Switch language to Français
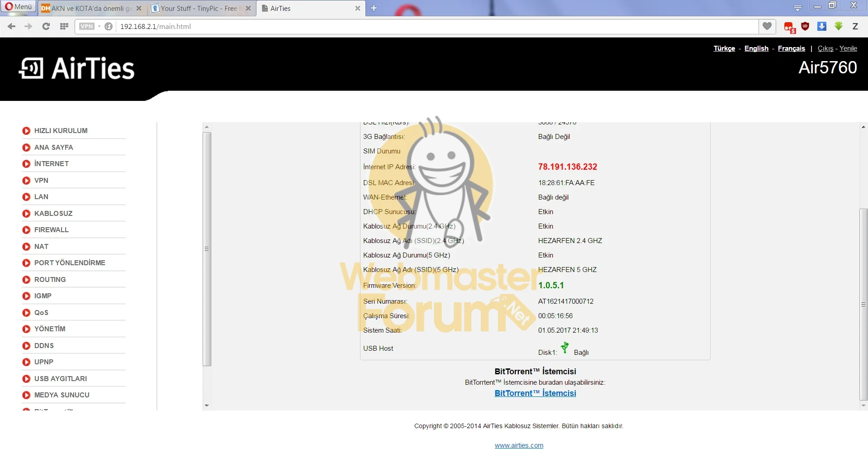Image resolution: width=868 pixels, height=463 pixels. tap(791, 48)
